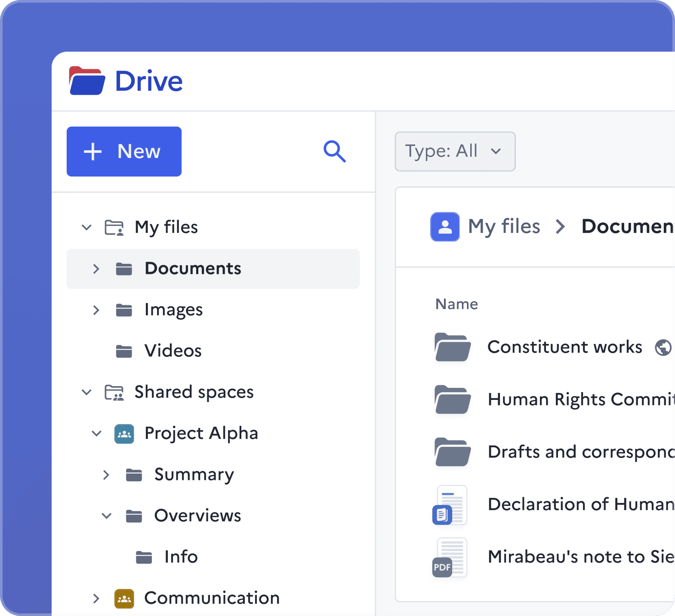
Task: Expand the Documents folder in sidebar
Action: point(96,269)
